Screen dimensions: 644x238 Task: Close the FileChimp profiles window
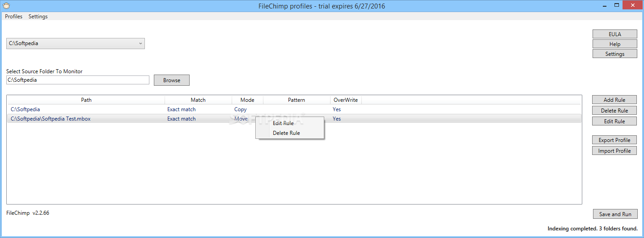pyautogui.click(x=633, y=5)
